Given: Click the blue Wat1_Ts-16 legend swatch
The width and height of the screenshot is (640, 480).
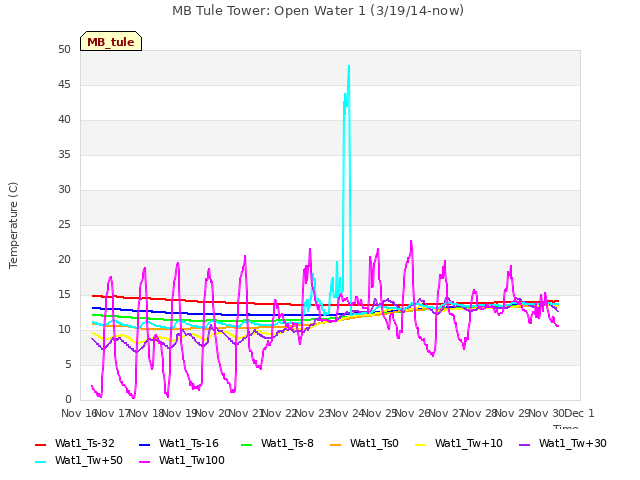Looking at the screenshot, I should coord(144,444).
